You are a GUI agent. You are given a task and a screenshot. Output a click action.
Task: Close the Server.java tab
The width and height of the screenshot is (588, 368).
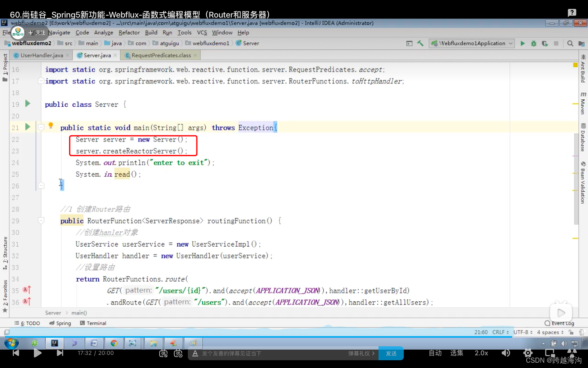tap(115, 55)
